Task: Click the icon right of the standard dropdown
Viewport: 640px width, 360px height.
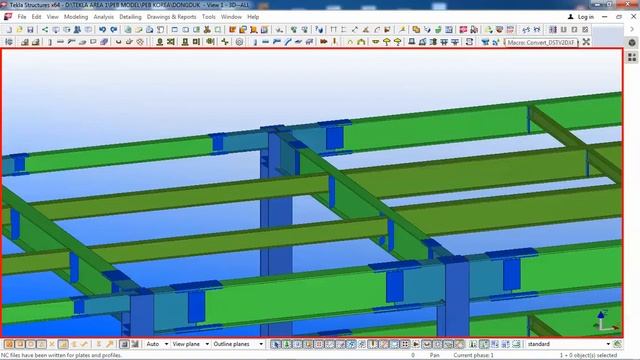Action: [x=618, y=344]
